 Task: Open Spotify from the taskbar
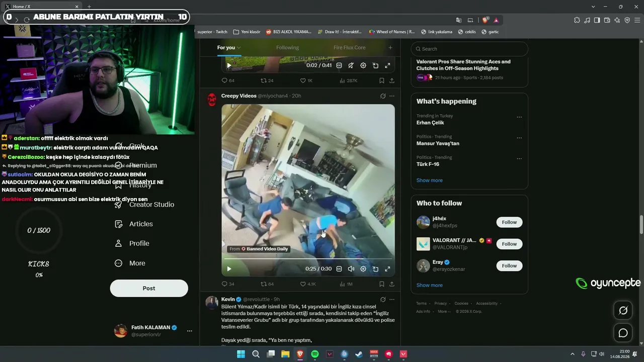coord(315,354)
